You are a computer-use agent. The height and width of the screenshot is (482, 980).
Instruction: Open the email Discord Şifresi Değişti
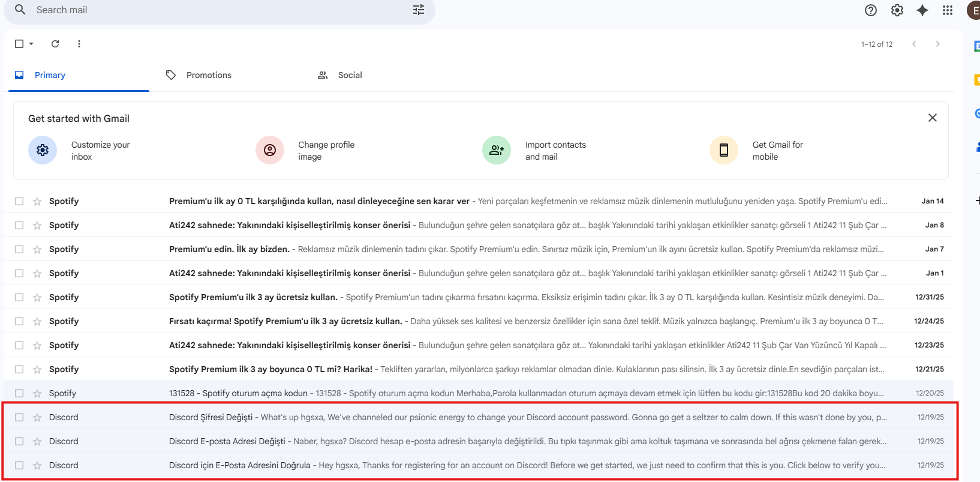[479, 417]
